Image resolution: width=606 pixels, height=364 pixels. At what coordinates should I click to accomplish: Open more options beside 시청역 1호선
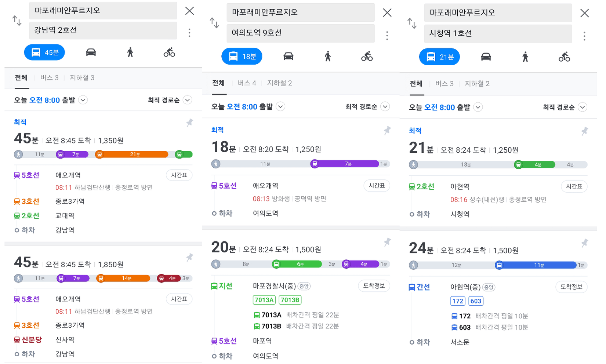584,36
